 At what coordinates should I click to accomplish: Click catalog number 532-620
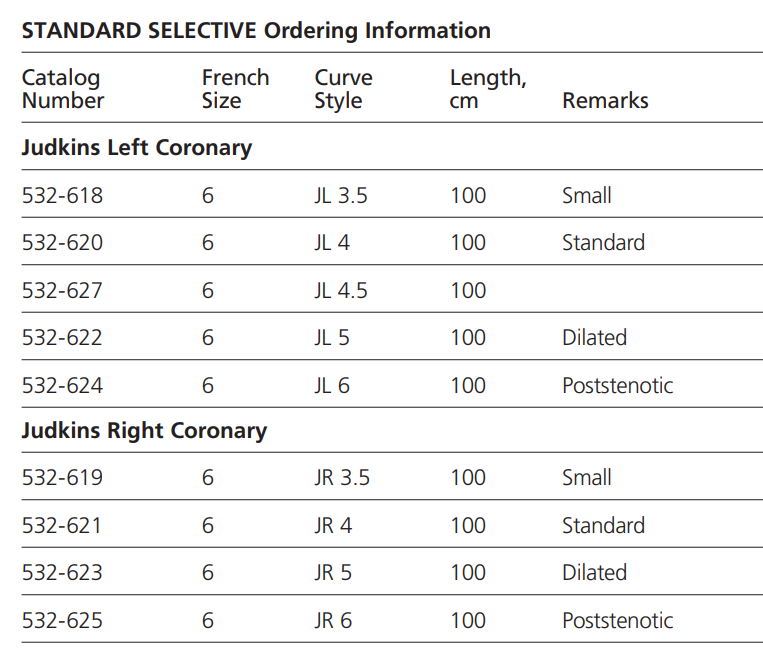point(62,243)
